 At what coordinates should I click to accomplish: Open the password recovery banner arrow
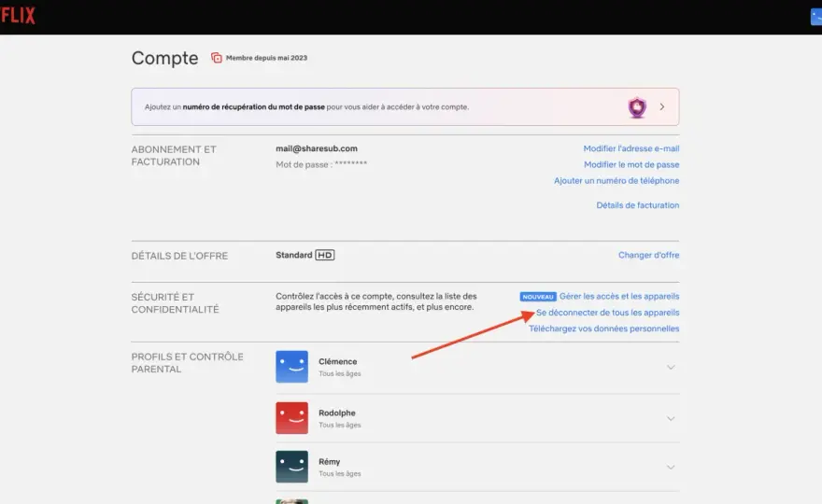[662, 107]
